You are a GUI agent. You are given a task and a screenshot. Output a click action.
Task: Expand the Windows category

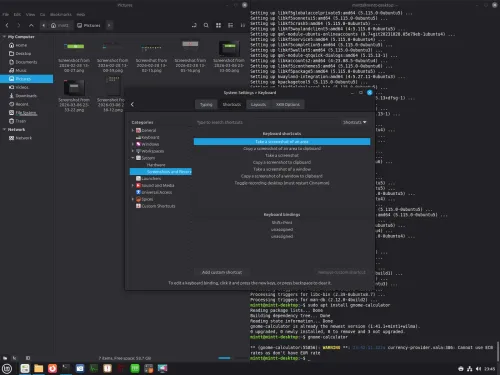[133, 144]
